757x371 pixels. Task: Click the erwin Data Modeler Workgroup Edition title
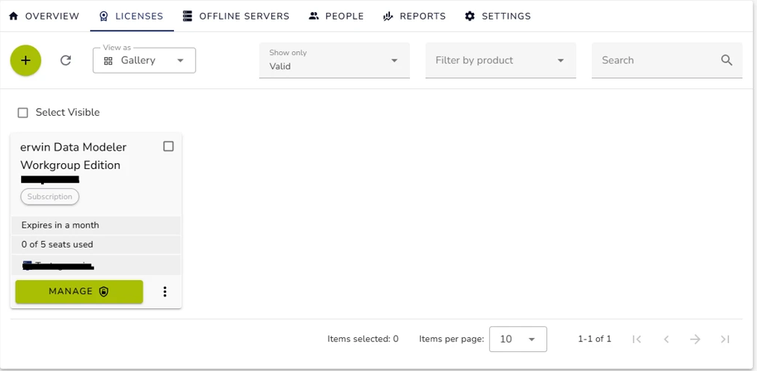click(x=73, y=156)
